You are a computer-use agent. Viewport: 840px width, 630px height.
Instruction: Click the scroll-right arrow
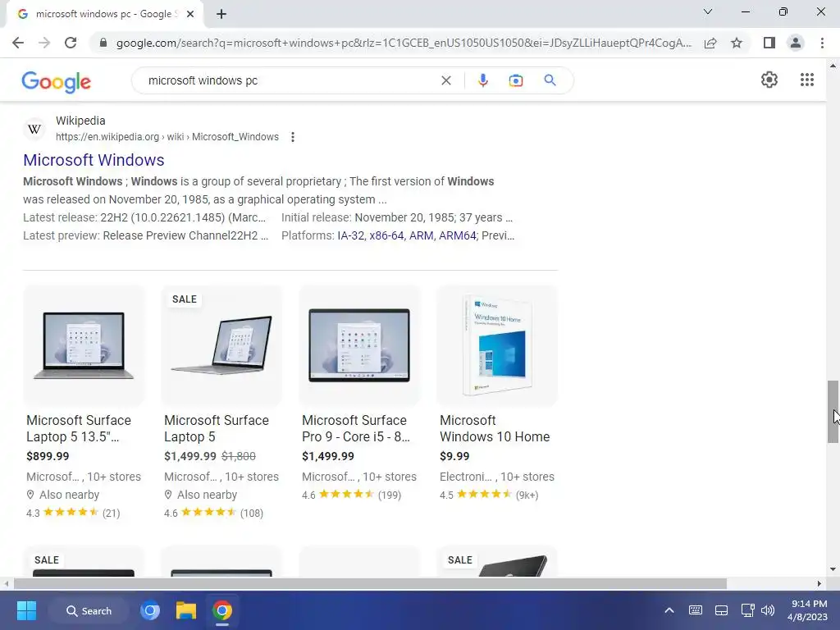pyautogui.click(x=819, y=584)
